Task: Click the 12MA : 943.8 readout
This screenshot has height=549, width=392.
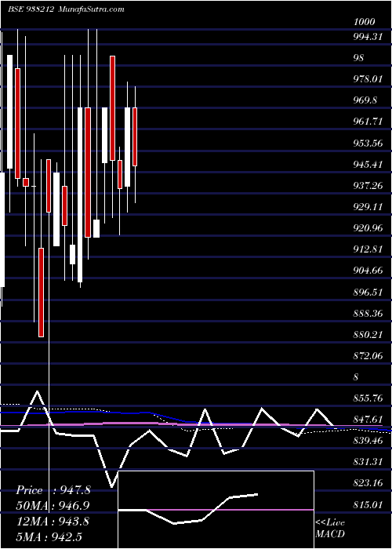Action: click(x=53, y=522)
